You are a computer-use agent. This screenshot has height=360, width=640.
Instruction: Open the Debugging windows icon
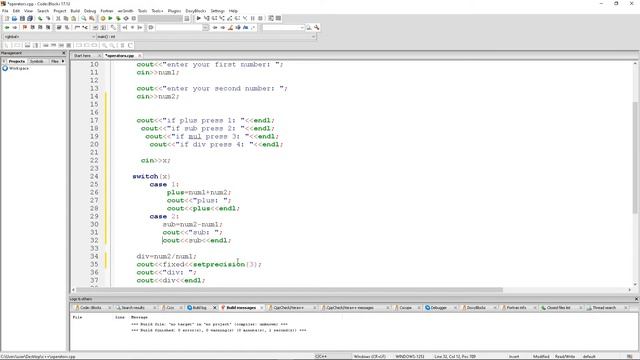click(271, 18)
